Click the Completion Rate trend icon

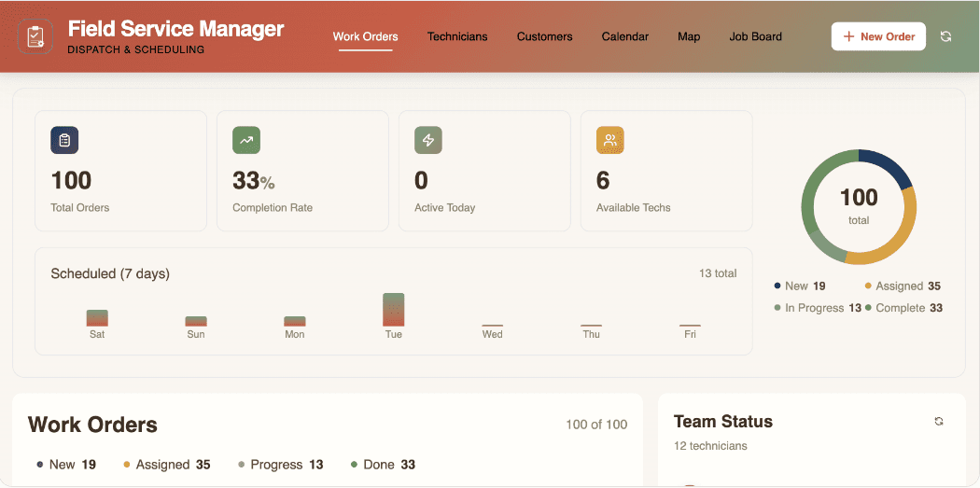[x=246, y=140]
